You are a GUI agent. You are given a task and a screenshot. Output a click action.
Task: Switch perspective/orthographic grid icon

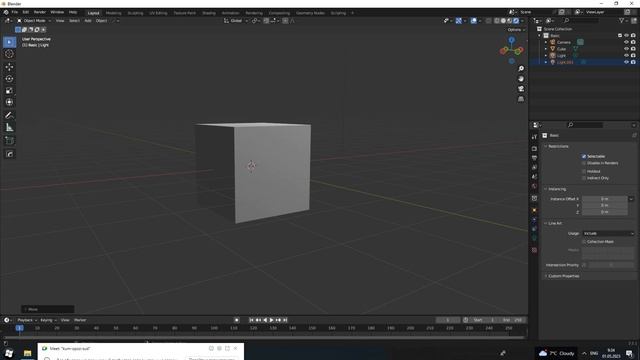tap(521, 99)
